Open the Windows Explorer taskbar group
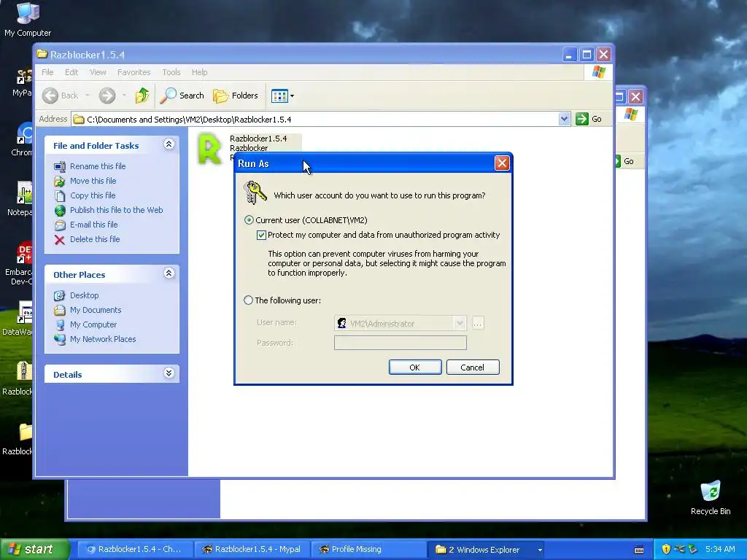The width and height of the screenshot is (747, 560). 487,550
